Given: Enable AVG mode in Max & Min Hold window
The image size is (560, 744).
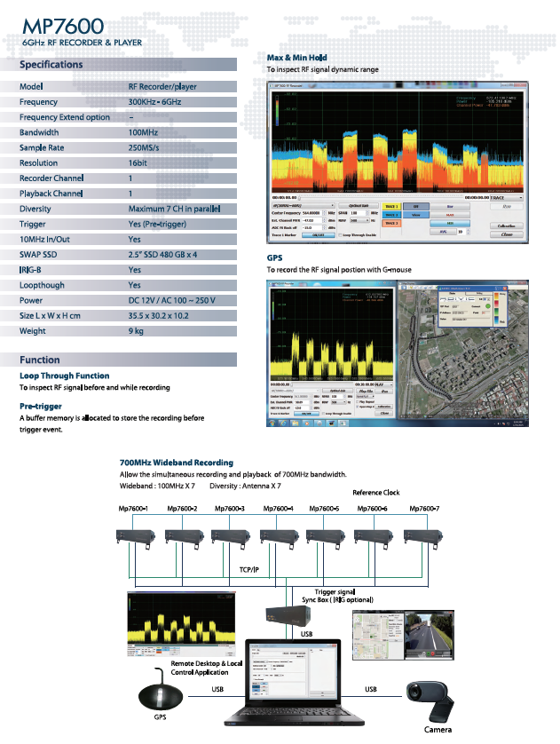Looking at the screenshot, I should click(444, 232).
